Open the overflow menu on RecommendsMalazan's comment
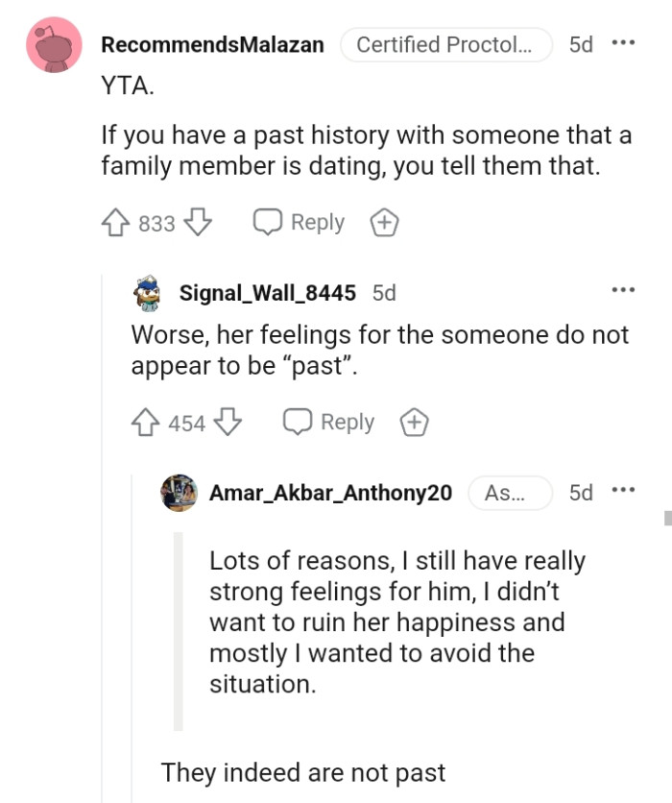The image size is (672, 803). click(624, 44)
